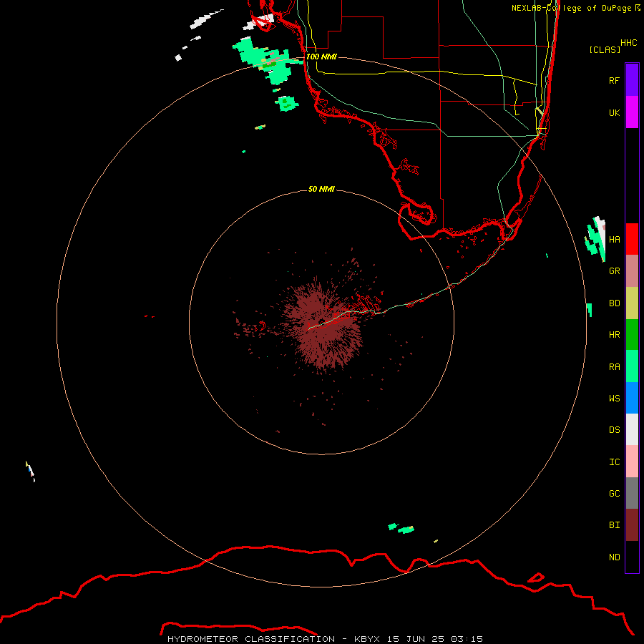Click the GR legend color swatch
Image resolution: width=644 pixels, height=644 pixels.
tap(632, 271)
